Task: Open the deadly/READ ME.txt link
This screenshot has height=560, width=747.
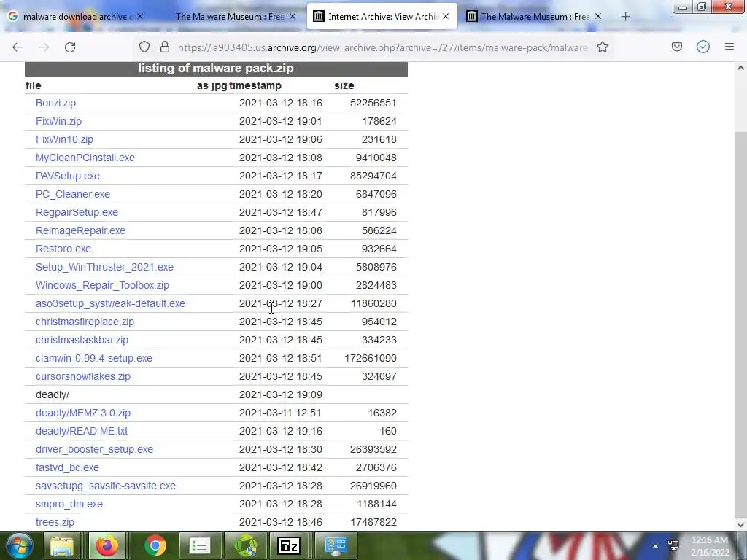Action: click(82, 431)
